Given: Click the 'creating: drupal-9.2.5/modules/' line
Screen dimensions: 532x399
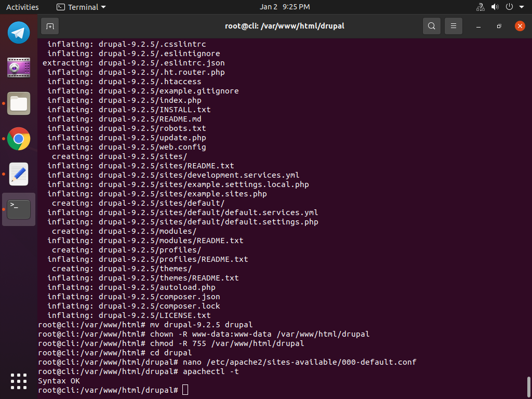Looking at the screenshot, I should 124,231.
